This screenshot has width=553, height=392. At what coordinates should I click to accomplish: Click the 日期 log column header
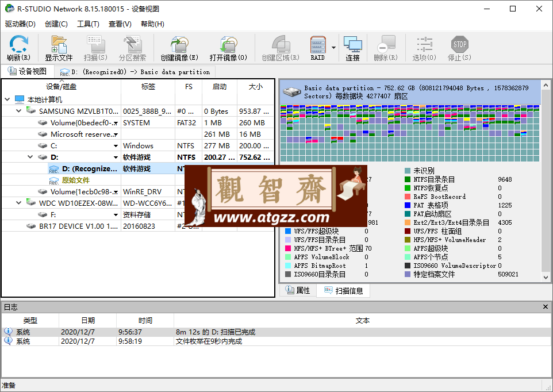(x=88, y=320)
